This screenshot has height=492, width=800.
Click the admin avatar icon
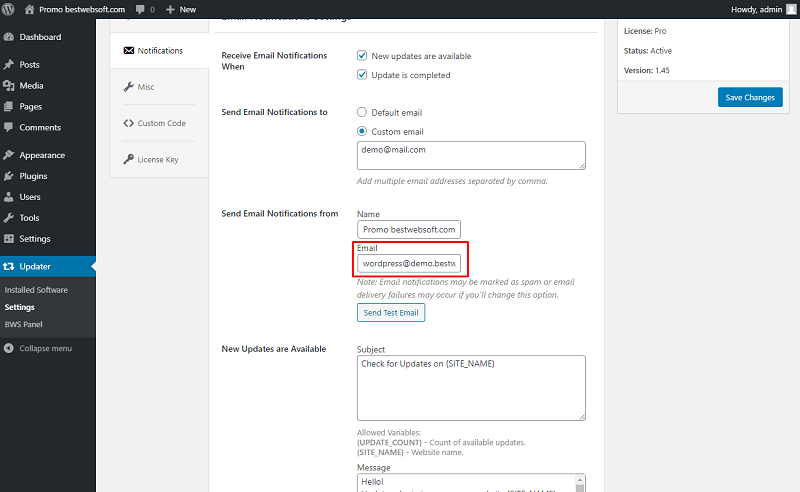click(791, 9)
